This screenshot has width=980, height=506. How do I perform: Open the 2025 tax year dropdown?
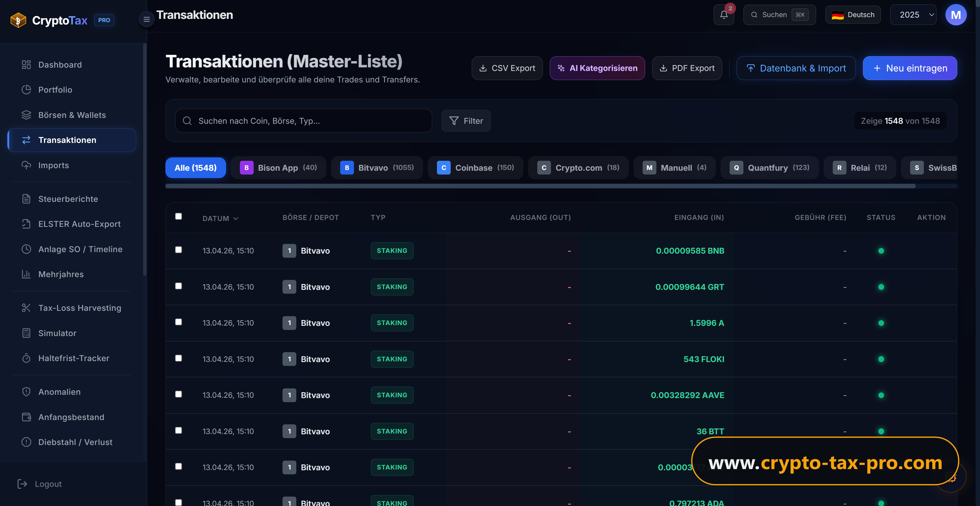pos(913,15)
